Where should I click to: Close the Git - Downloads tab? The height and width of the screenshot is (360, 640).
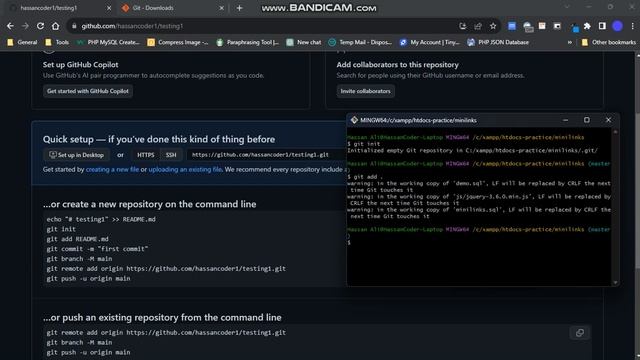click(x=222, y=8)
